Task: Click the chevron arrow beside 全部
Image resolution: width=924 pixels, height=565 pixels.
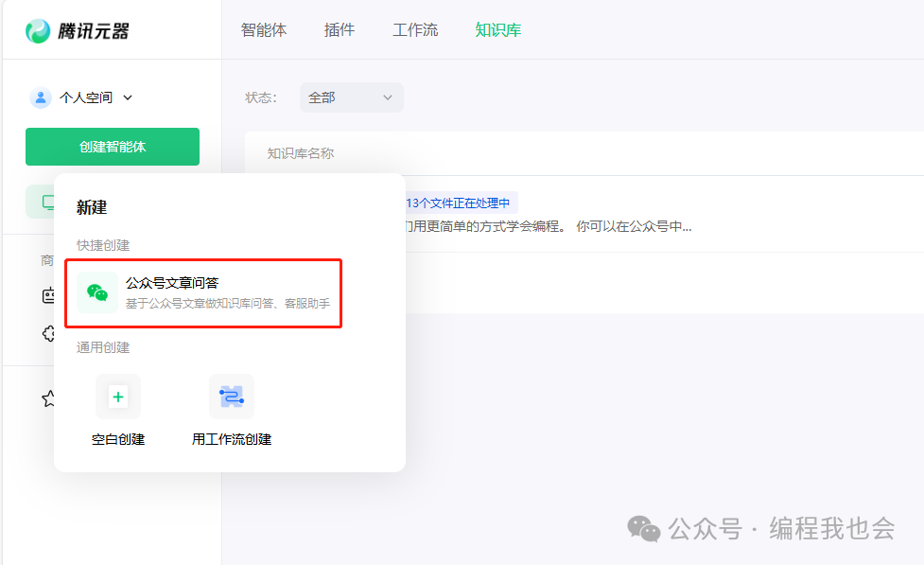Action: [x=388, y=97]
